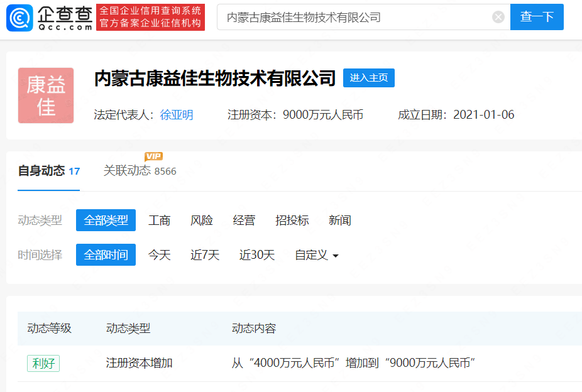Select 近7天 time filter
582x392 pixels.
click(x=205, y=255)
